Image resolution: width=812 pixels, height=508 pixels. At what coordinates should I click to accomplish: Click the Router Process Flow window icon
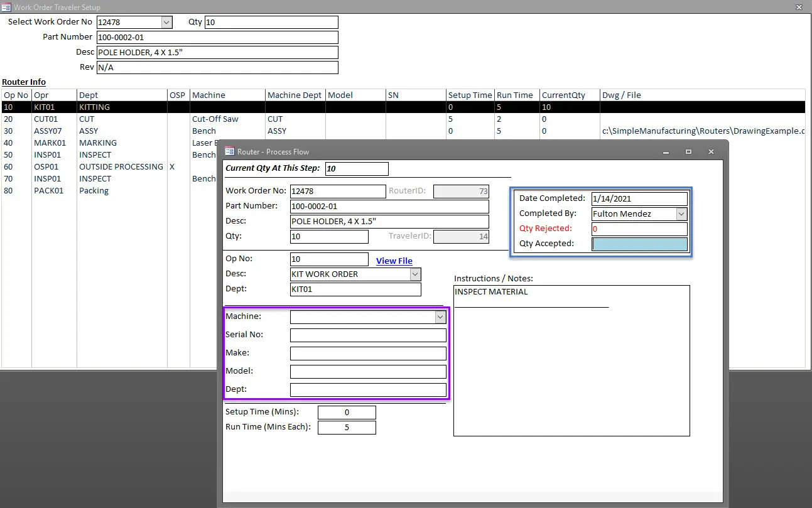pos(230,151)
